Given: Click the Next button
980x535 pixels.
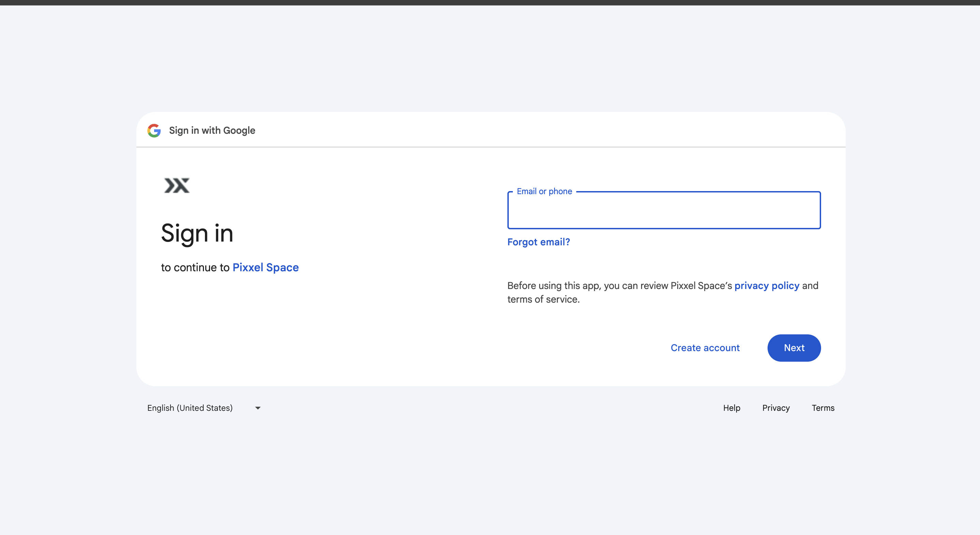Looking at the screenshot, I should (794, 348).
